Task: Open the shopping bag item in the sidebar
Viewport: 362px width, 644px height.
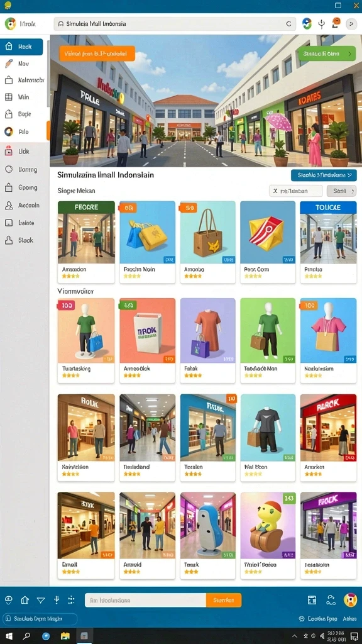Action: point(9,80)
